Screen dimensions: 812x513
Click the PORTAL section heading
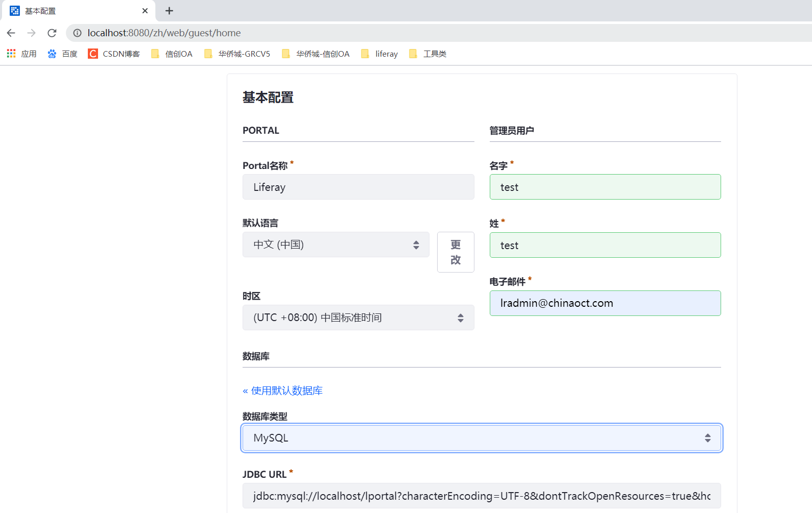[x=261, y=130]
